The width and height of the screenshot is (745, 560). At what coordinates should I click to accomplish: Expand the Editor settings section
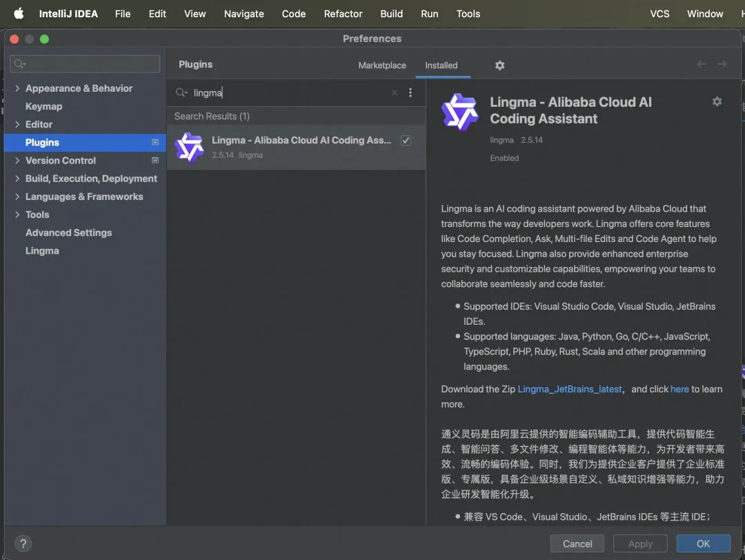click(17, 124)
